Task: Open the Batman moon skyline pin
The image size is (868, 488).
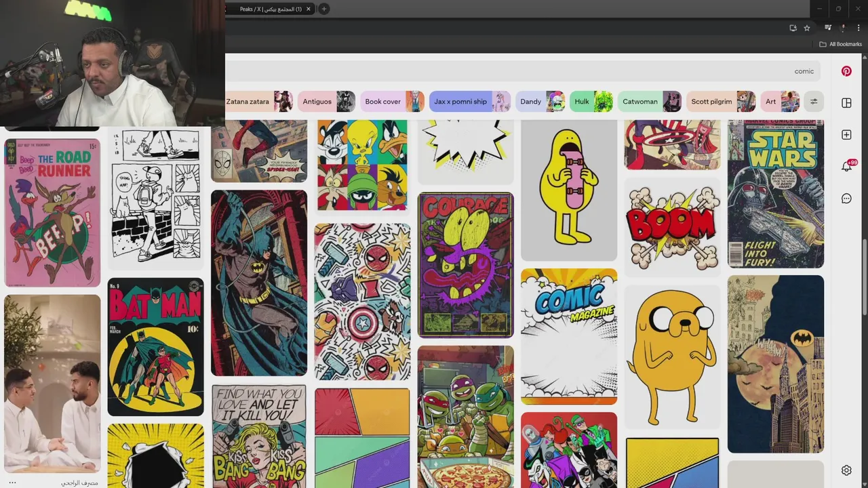Action: (x=776, y=364)
